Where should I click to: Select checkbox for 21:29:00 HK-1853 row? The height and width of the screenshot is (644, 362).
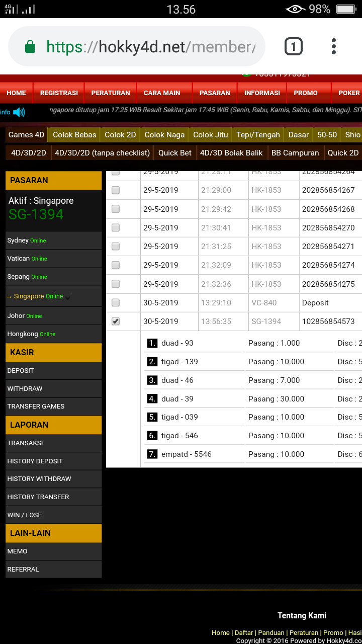[x=116, y=190]
